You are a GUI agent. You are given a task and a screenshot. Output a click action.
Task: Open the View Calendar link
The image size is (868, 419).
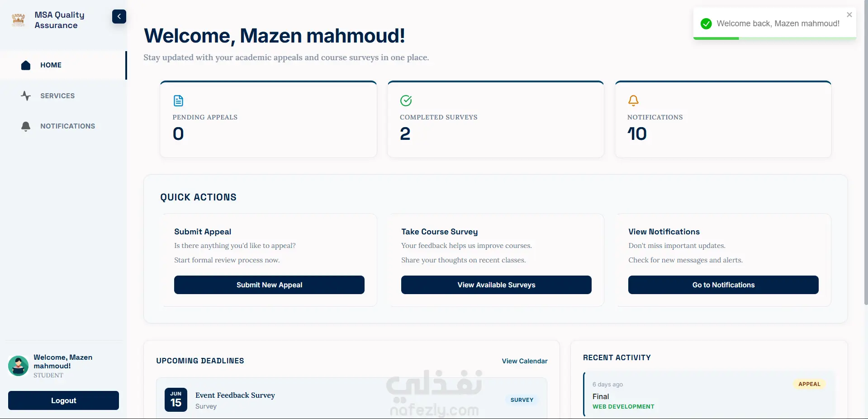525,361
